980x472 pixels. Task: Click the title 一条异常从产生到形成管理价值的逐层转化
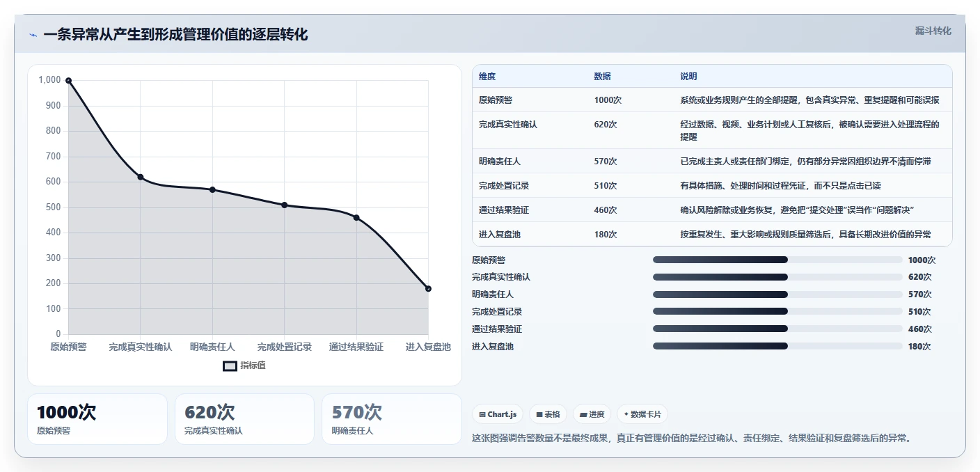[175, 35]
